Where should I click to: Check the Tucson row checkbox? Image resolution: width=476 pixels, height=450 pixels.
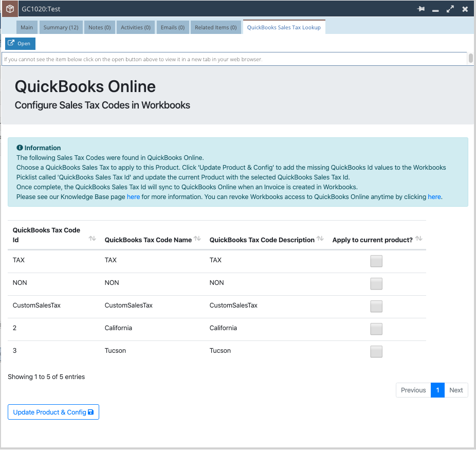coord(376,351)
